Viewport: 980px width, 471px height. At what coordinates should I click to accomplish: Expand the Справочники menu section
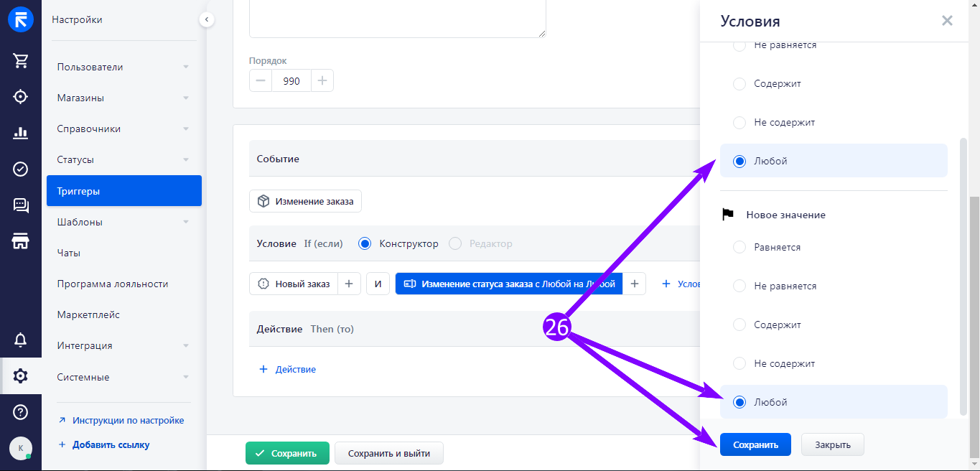(x=124, y=129)
